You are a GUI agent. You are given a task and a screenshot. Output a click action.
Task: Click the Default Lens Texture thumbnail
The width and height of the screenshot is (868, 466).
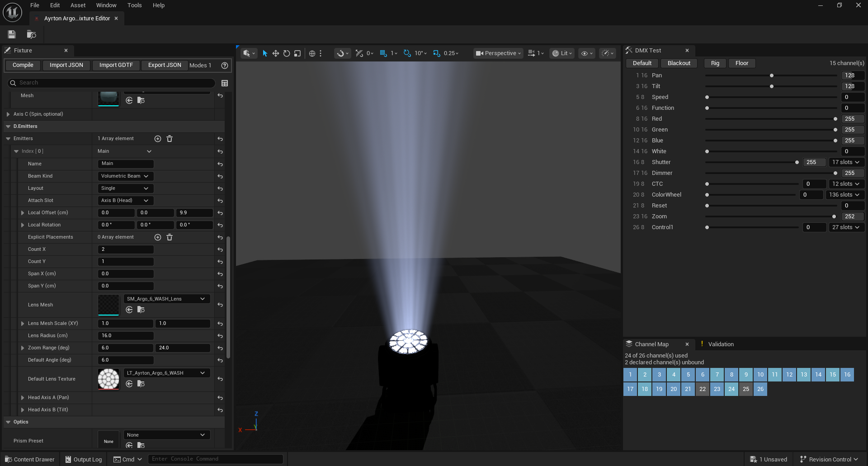[108, 379]
